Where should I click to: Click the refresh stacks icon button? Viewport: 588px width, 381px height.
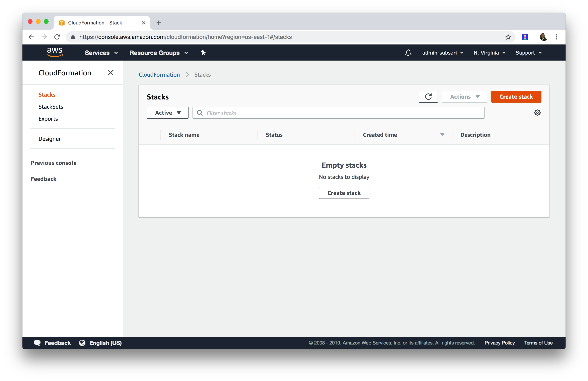click(x=428, y=97)
